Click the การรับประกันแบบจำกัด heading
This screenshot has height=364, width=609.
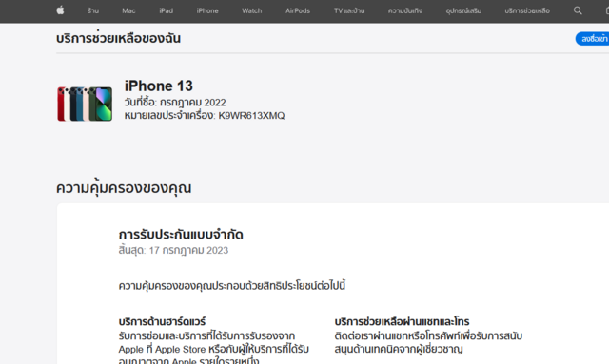(x=181, y=235)
